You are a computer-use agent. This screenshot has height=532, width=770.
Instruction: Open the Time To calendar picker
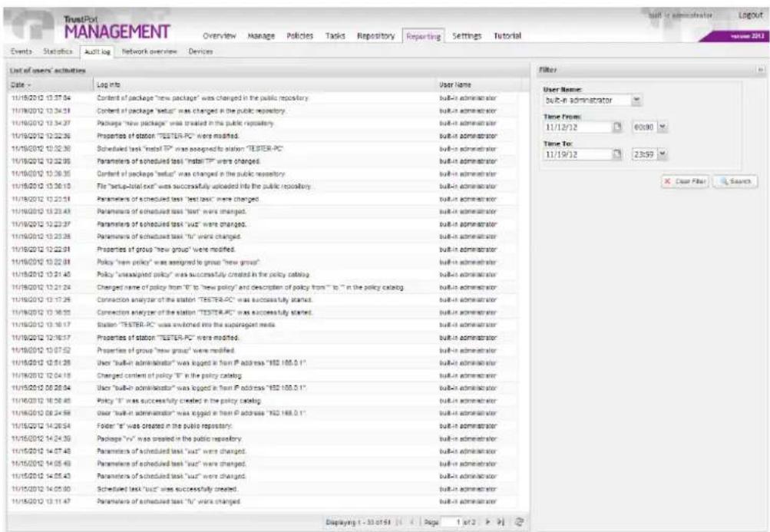pyautogui.click(x=617, y=154)
